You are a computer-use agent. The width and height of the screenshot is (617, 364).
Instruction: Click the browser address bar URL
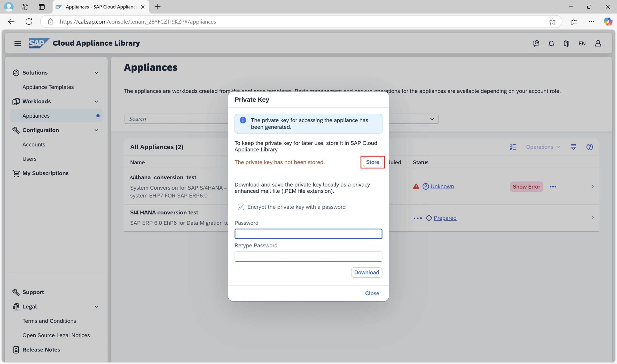pyautogui.click(x=138, y=22)
